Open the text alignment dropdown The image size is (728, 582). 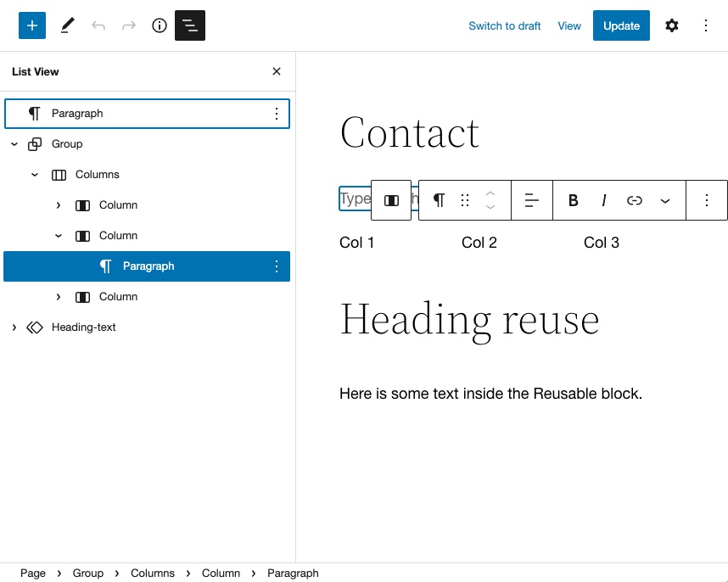pos(532,200)
